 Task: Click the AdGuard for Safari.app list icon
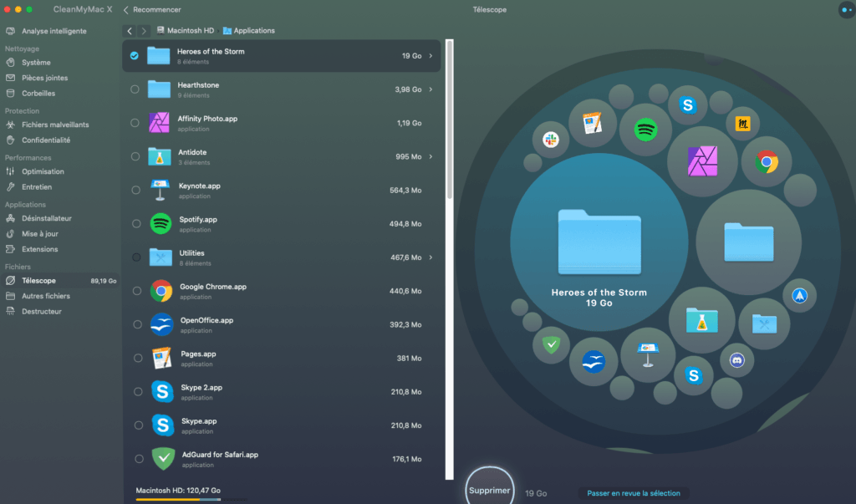click(163, 459)
